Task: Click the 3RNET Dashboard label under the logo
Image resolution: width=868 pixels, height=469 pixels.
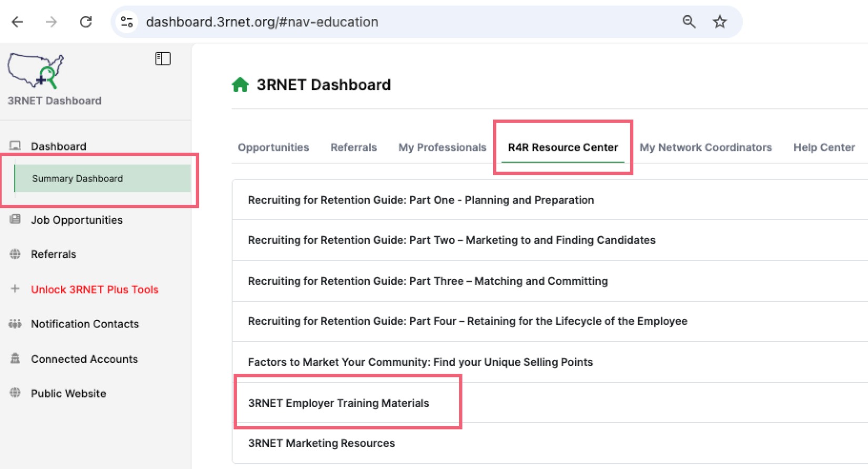Action: click(x=55, y=101)
